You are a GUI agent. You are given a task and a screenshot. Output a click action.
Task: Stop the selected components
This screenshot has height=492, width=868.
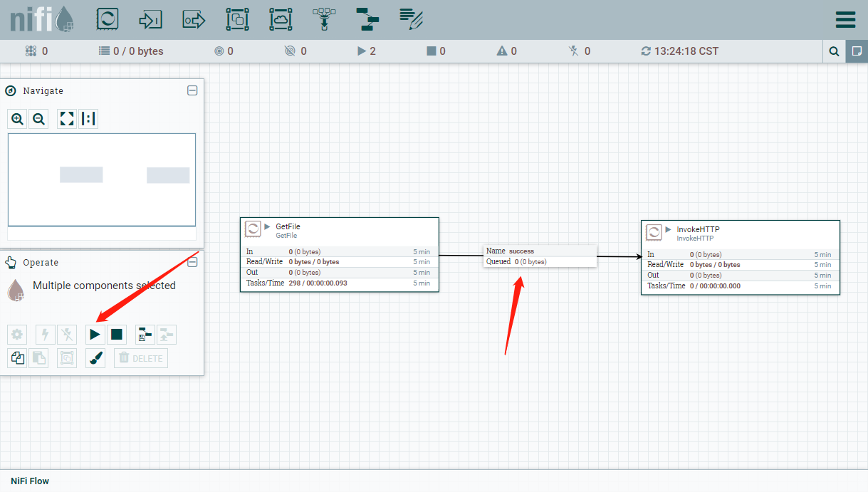coord(117,334)
